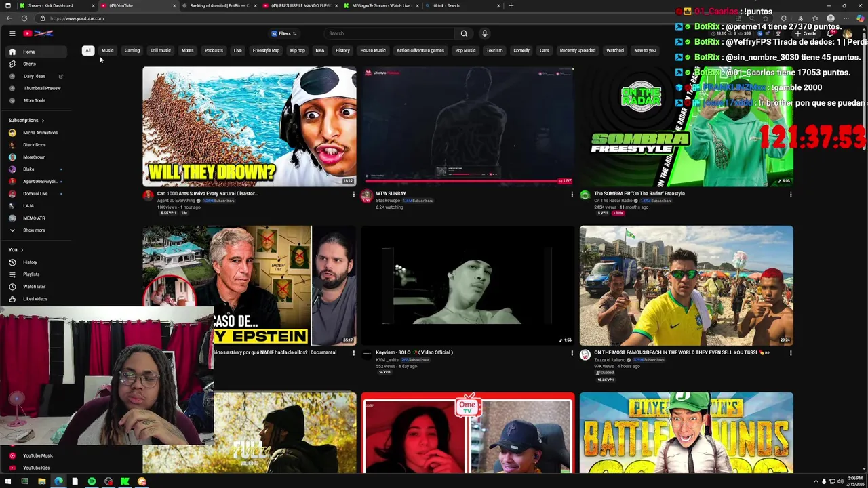
Task: Select the Live chip
Action: (x=237, y=50)
